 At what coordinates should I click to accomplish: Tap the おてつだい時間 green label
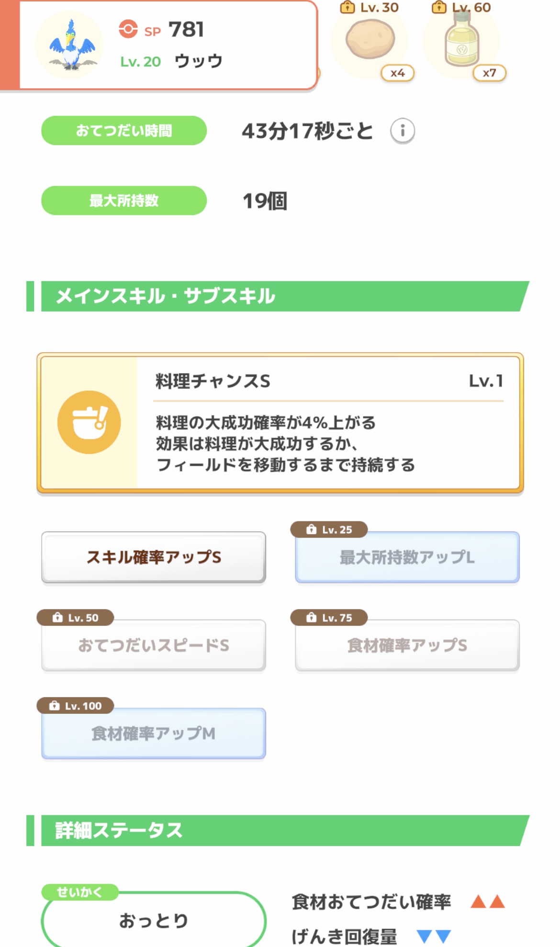pos(124,131)
